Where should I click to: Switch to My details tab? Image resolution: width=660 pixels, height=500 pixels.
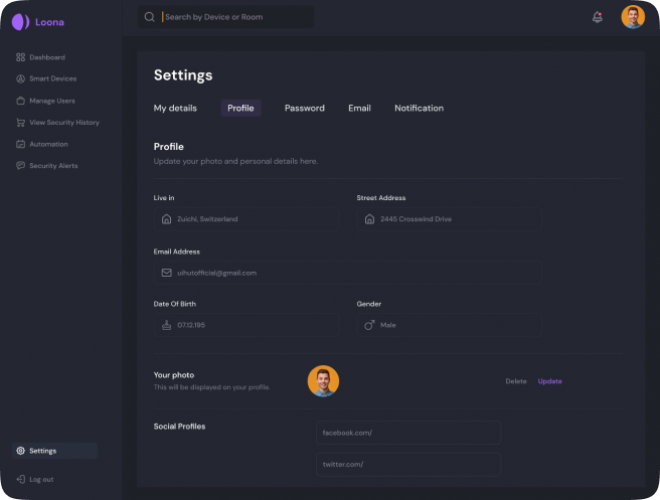175,108
